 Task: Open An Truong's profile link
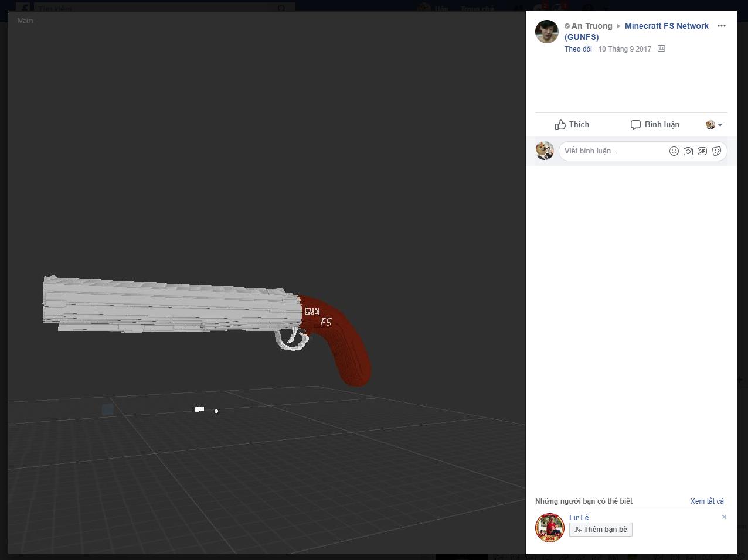pos(591,26)
